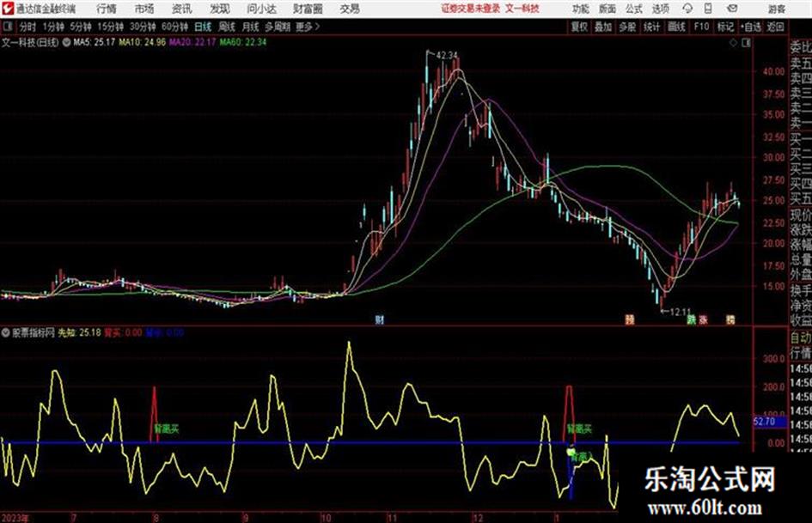
Task: Click the MA20: 22.17 value
Action: [x=192, y=42]
